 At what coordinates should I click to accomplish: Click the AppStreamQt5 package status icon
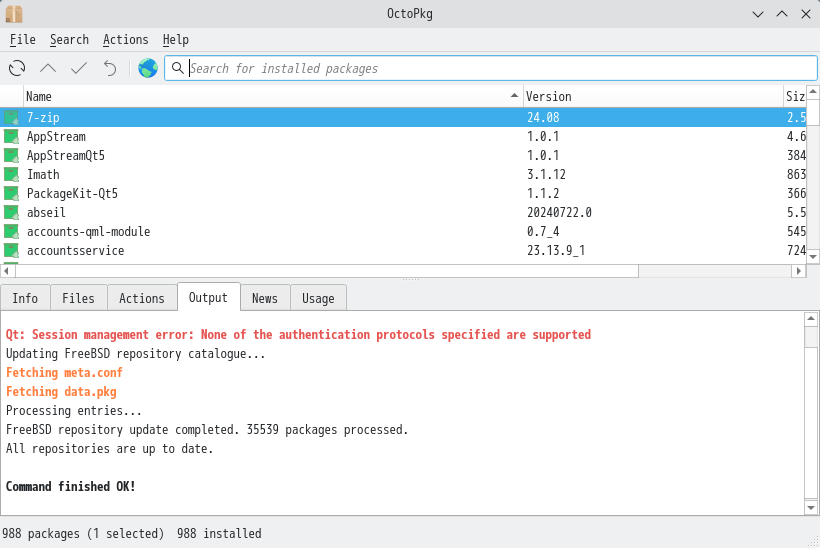[x=12, y=155]
